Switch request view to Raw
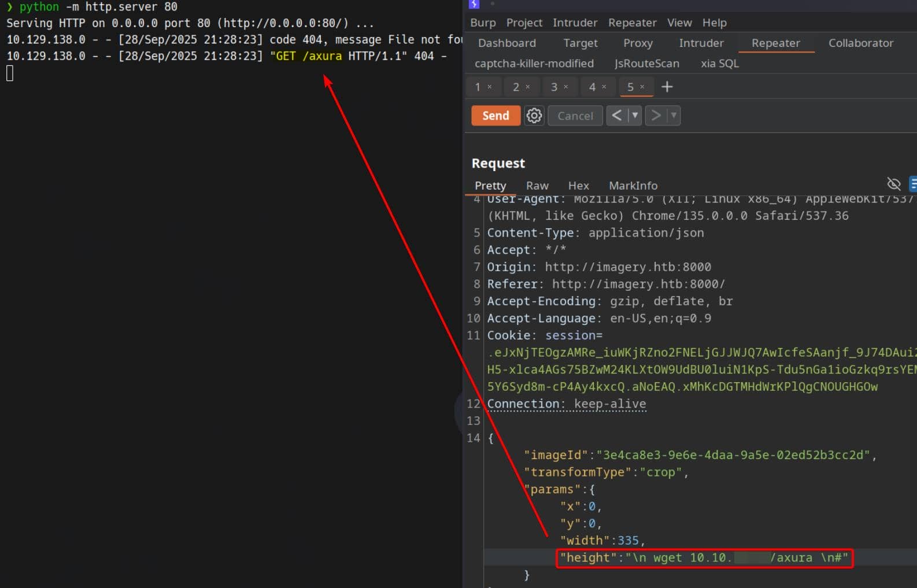Image resolution: width=917 pixels, height=588 pixels. click(537, 186)
